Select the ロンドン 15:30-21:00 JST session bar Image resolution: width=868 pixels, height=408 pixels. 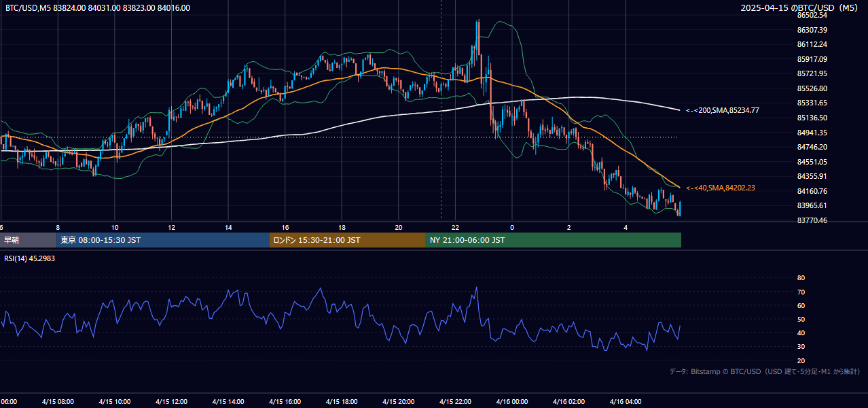tap(348, 240)
